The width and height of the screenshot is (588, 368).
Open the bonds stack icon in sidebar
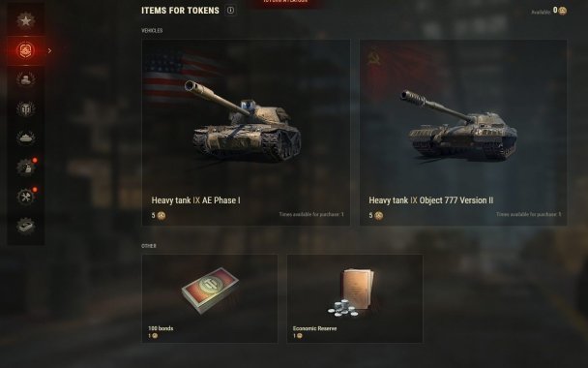(25, 226)
